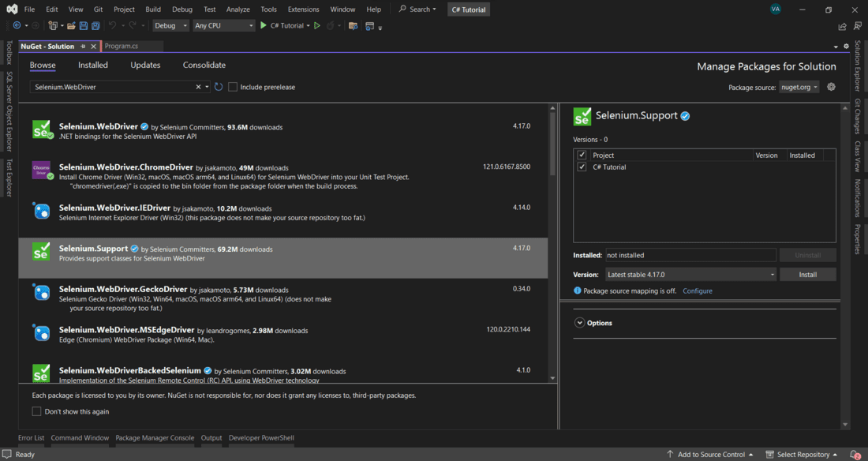Switch to the Updates tab
Screen dimensions: 868x461
145,65
